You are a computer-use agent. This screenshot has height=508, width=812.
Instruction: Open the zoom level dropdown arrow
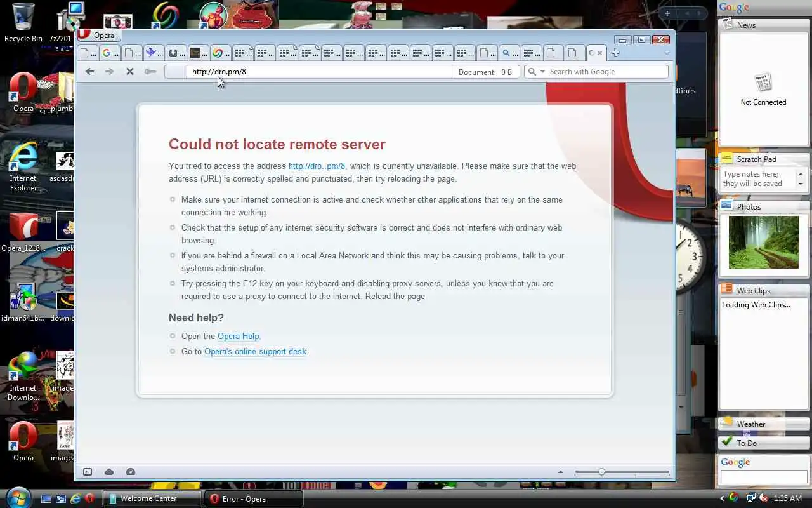(560, 472)
